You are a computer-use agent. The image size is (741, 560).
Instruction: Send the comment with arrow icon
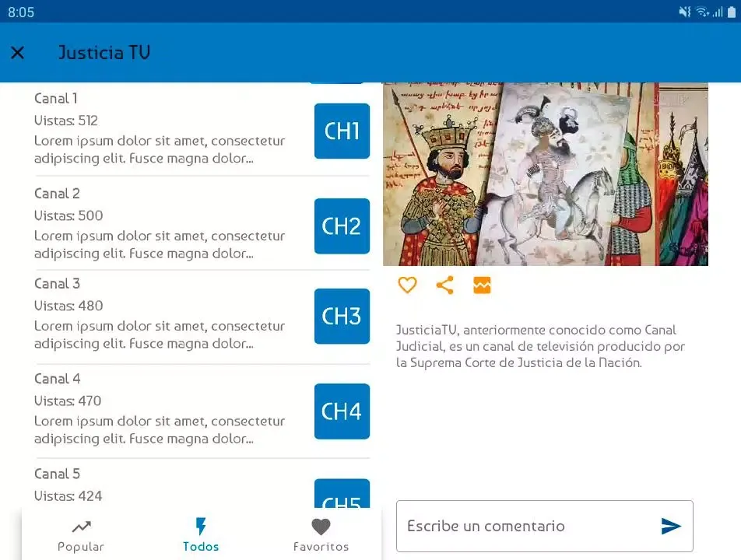coord(670,527)
